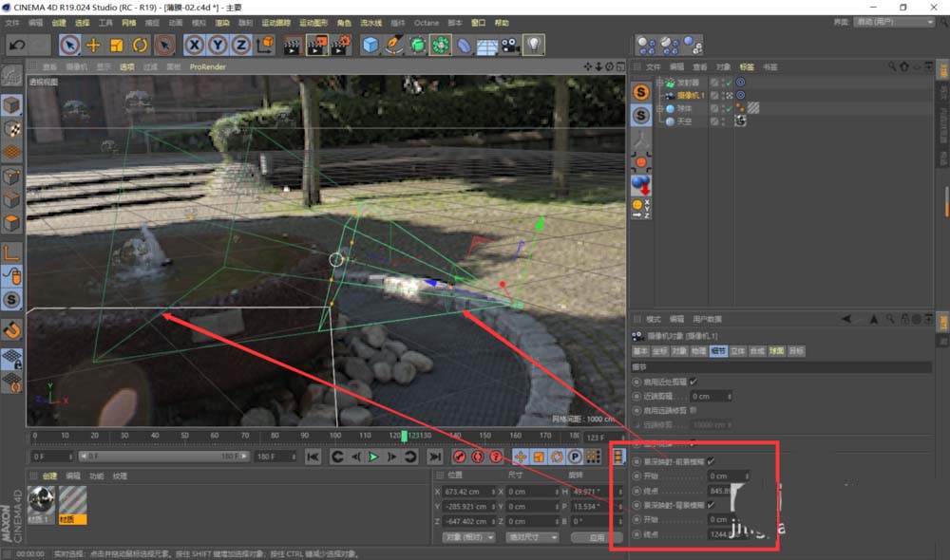Open the 界面 layout dropdown

(x=894, y=22)
